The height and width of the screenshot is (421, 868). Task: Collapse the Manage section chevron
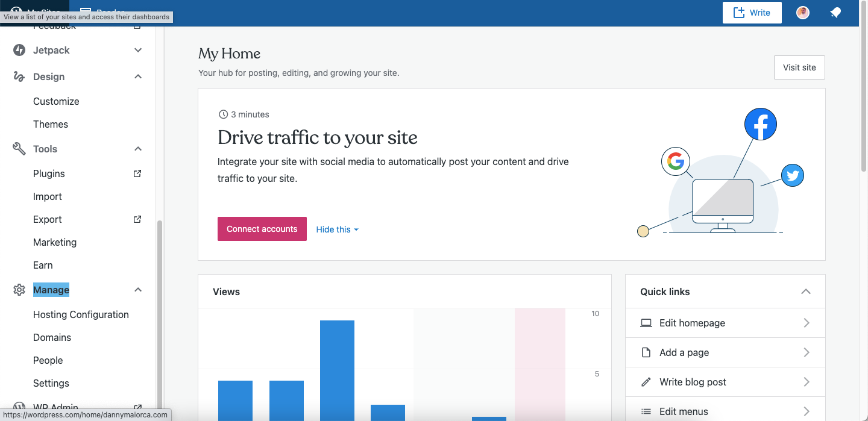tap(138, 290)
